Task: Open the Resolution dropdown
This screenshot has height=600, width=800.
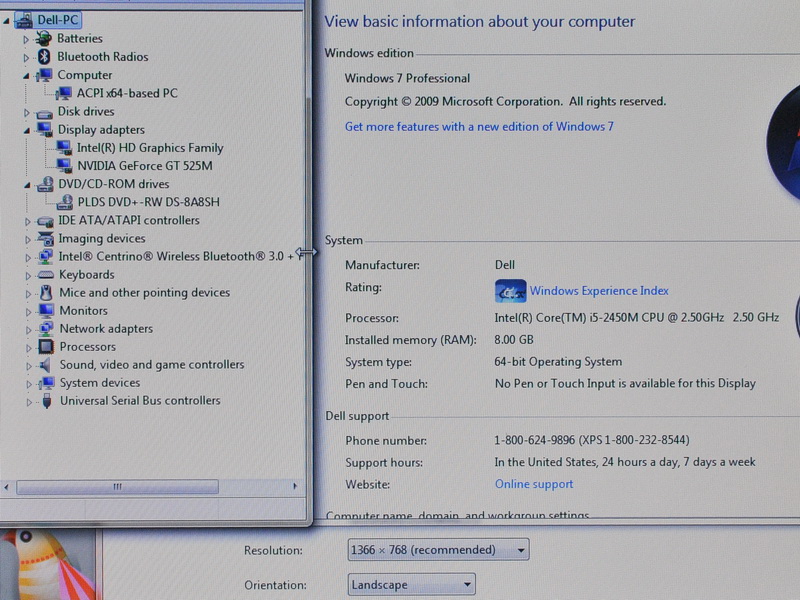Action: pyautogui.click(x=438, y=550)
